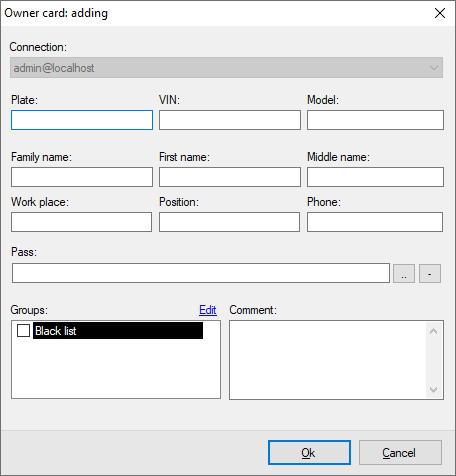Select the First name text box
This screenshot has width=456, height=476.
click(x=230, y=177)
